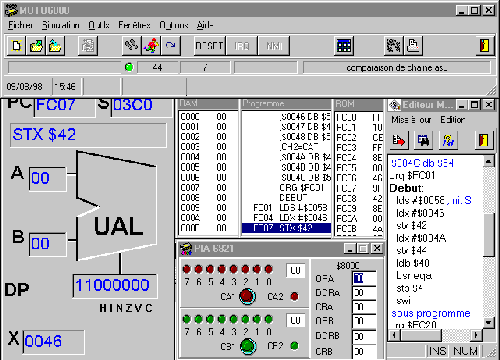Viewport: 500px width, 360px height.
Task: Toggle the CB1 green LED button
Action: [248, 346]
